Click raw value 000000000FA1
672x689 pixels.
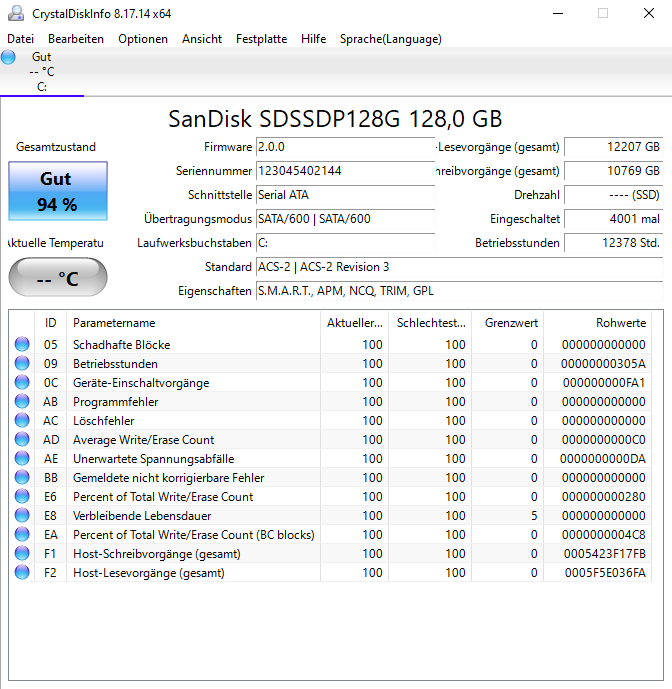[604, 383]
